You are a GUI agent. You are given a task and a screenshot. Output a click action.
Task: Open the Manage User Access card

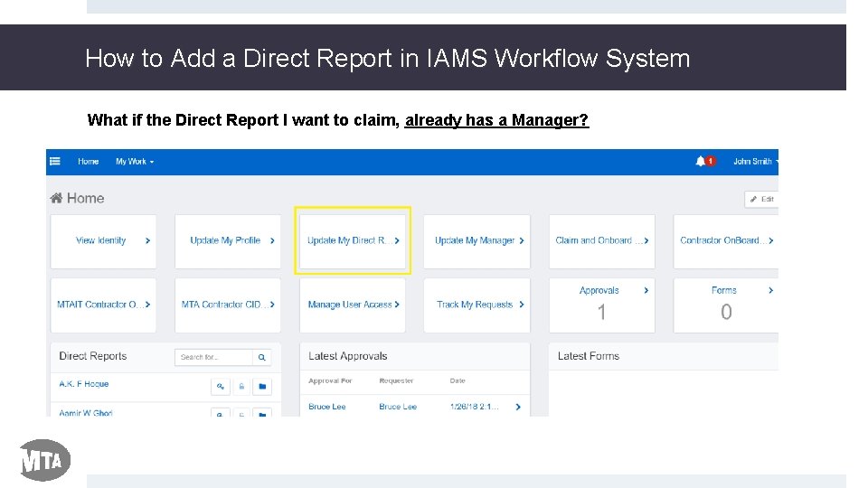point(353,305)
